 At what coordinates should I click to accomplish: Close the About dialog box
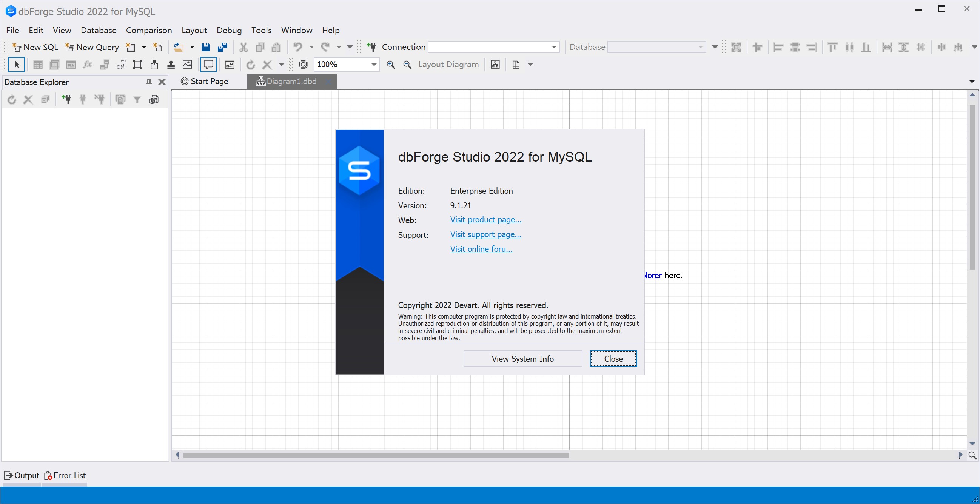point(613,358)
